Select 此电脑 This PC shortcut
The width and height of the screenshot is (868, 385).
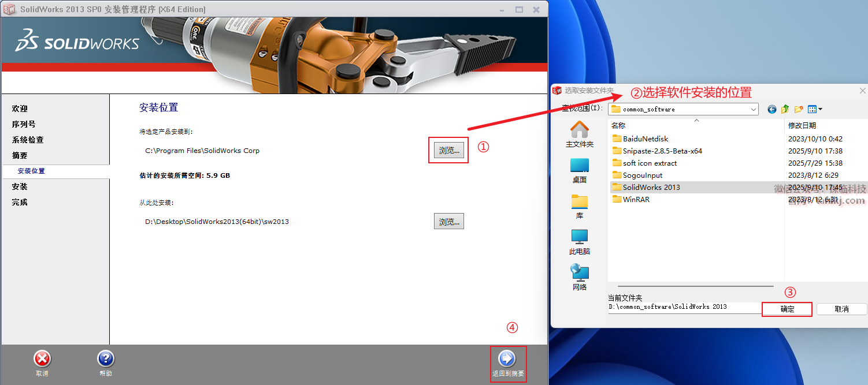pyautogui.click(x=580, y=242)
